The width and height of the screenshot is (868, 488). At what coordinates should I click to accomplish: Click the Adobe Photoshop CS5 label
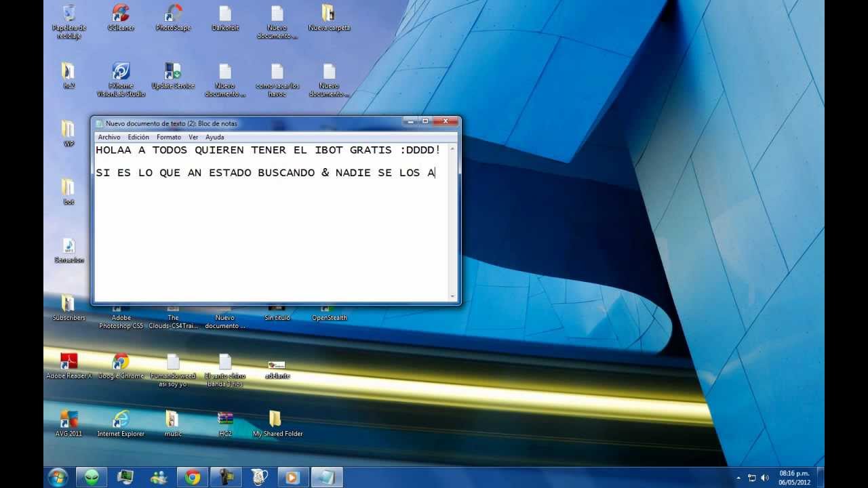click(x=121, y=322)
